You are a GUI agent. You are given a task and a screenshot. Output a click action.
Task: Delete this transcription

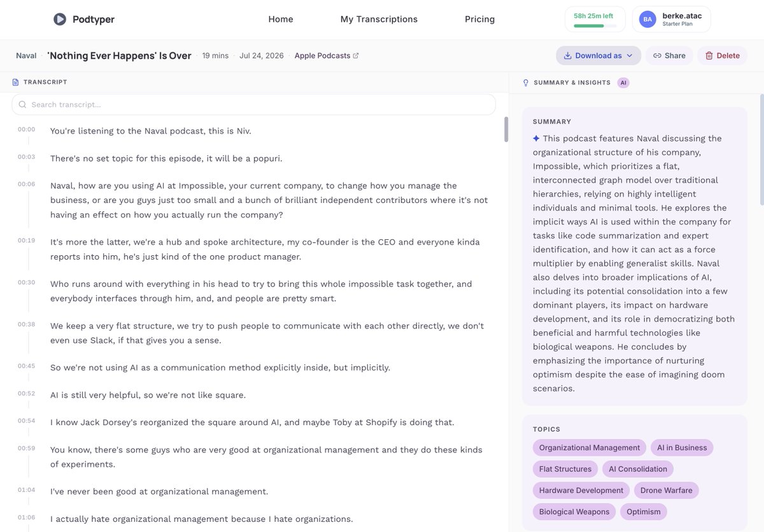(723, 55)
